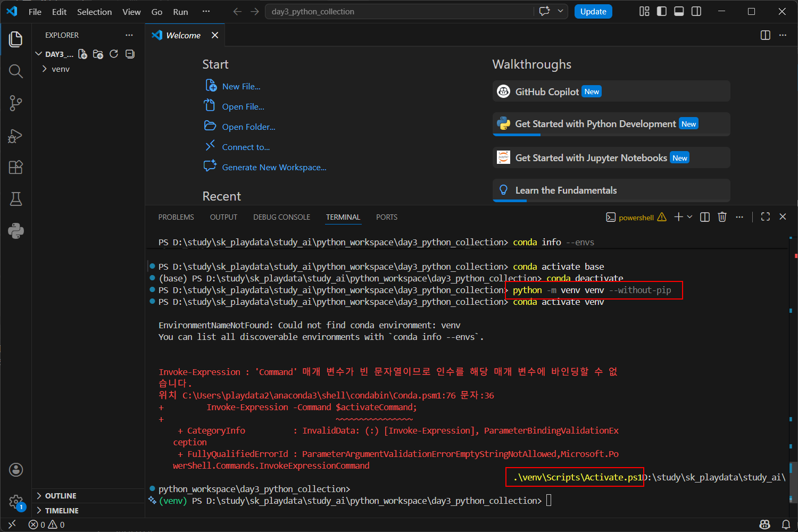The image size is (798, 532).
Task: Click New File icon in Explorer header
Action: [x=82, y=54]
